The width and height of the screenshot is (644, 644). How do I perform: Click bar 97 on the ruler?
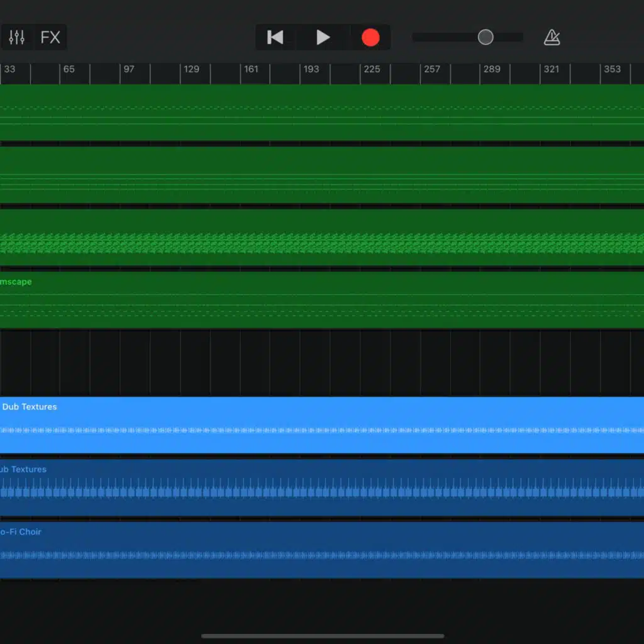[128, 70]
